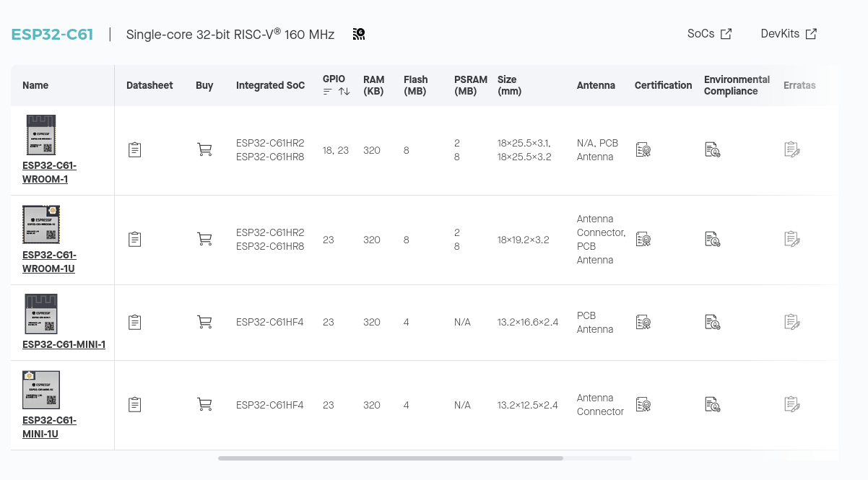Click the ESP32-C61-MINI-1 module thumbnail image
This screenshot has height=480, width=868.
point(41,314)
